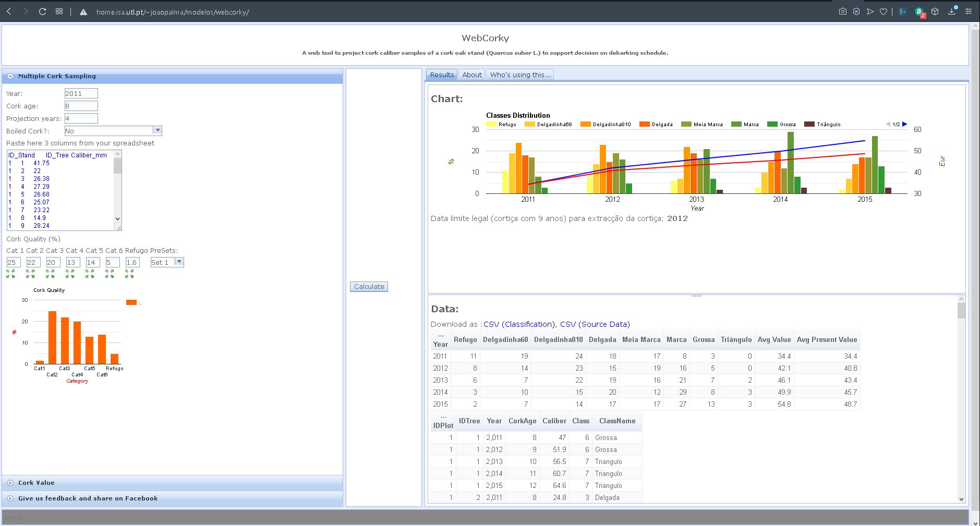Expand the Cork Value panel

[10, 483]
